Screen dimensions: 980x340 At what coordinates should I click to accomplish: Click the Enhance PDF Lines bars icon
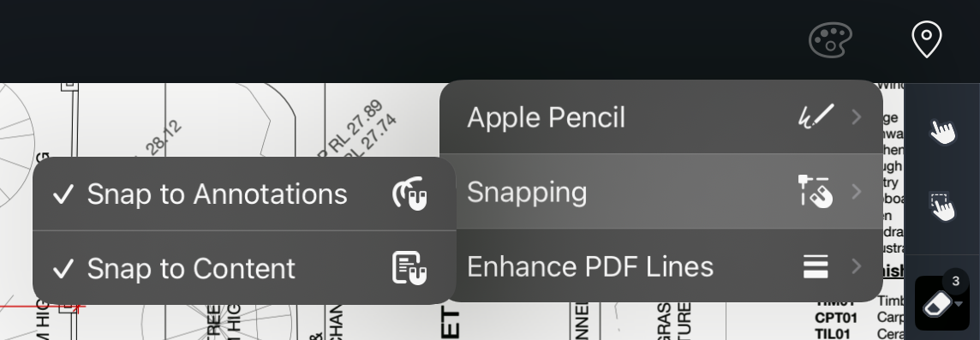tap(816, 266)
